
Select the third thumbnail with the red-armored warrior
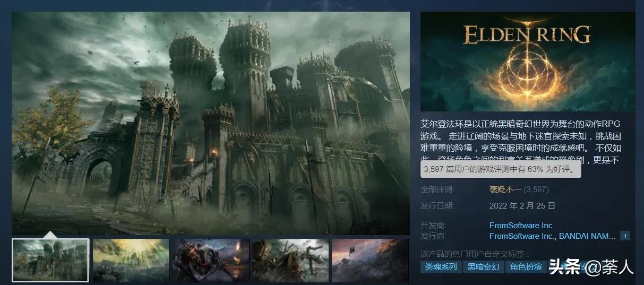click(x=210, y=260)
